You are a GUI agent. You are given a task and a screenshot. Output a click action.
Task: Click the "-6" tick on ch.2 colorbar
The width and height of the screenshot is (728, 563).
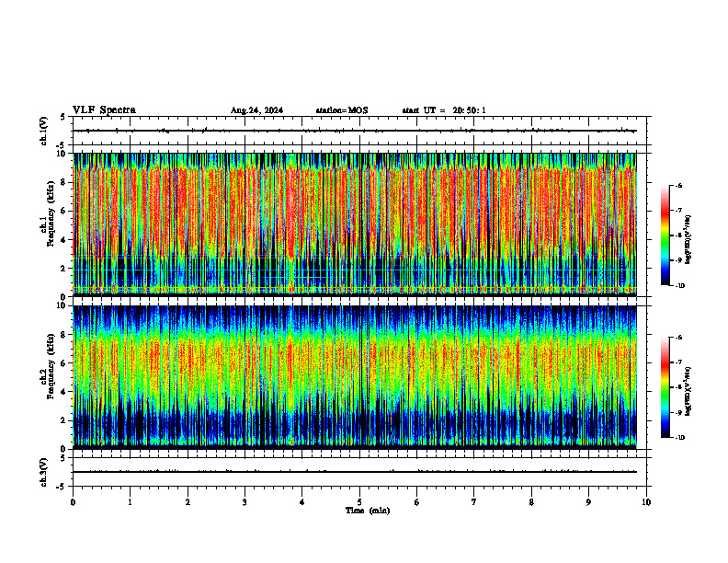678,338
